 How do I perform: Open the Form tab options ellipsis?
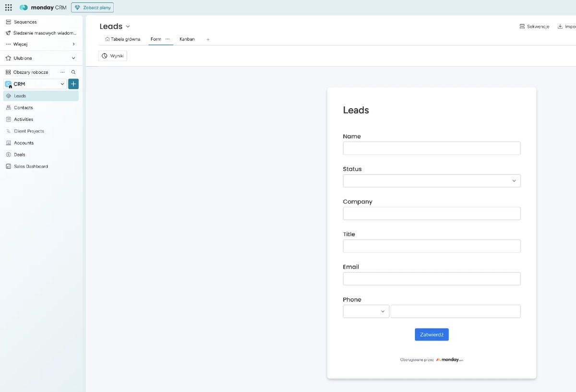(x=168, y=39)
